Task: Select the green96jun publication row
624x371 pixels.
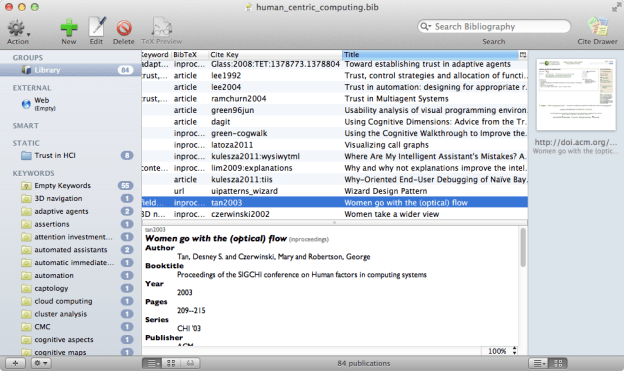Action: tap(335, 110)
